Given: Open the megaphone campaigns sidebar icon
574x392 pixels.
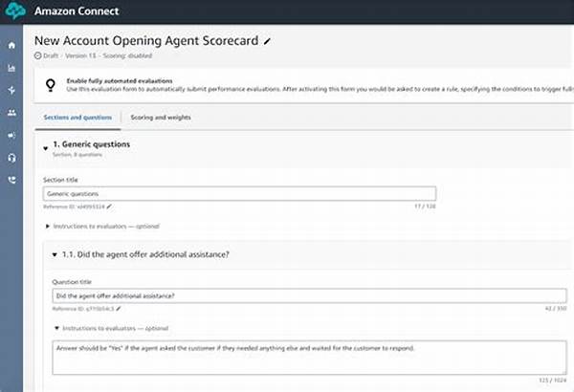Looking at the screenshot, I should [x=11, y=136].
